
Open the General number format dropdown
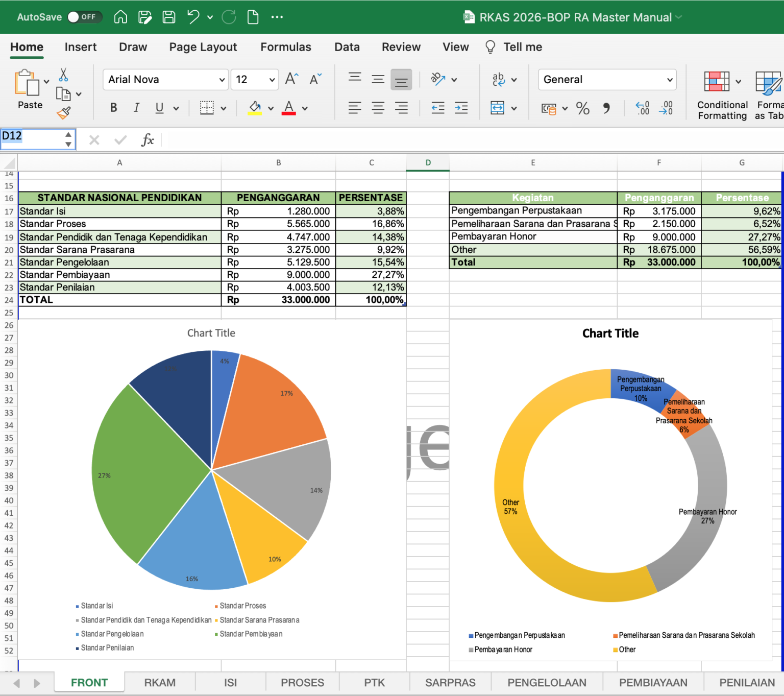[x=607, y=79]
